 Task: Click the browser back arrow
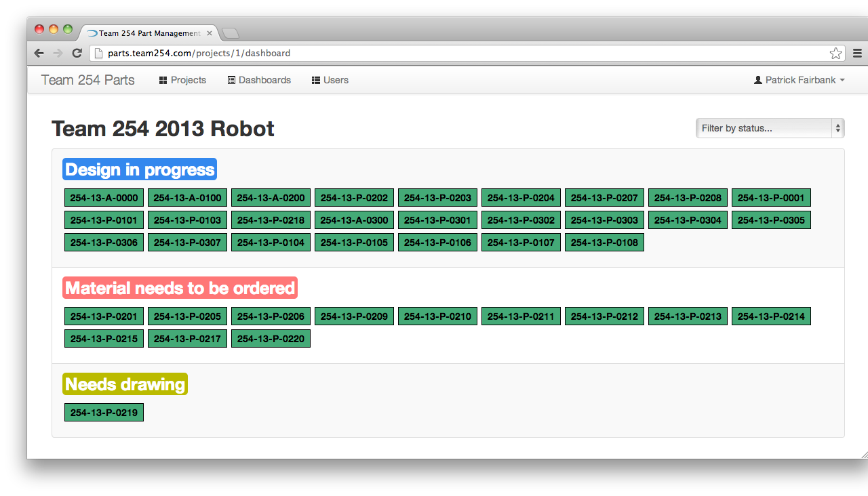(39, 53)
